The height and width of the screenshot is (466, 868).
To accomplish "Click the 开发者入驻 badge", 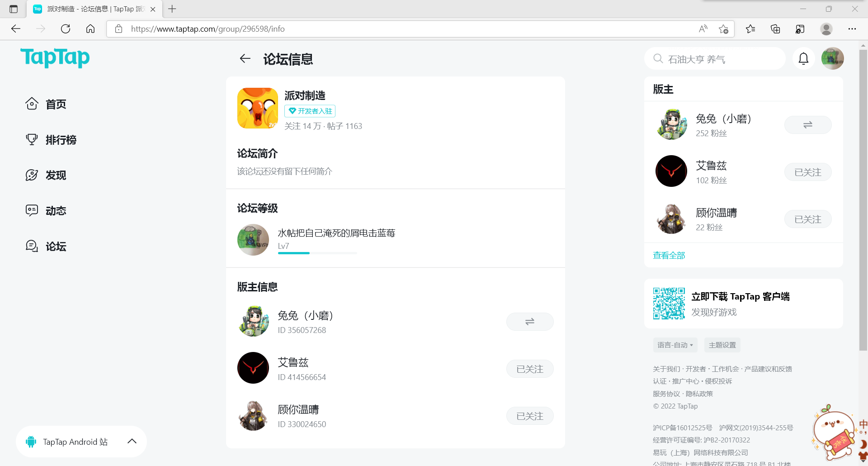I will 310,111.
